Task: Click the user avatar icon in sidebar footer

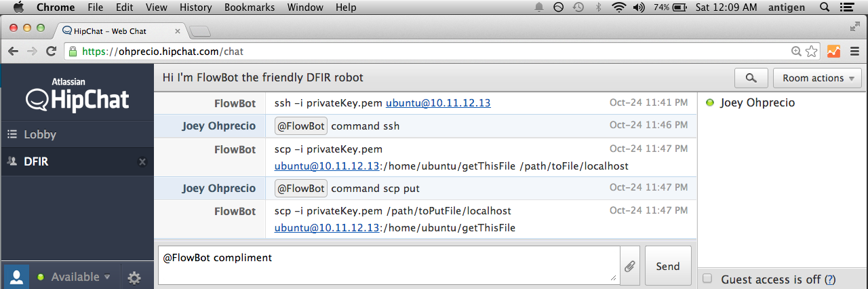Action: [x=16, y=277]
